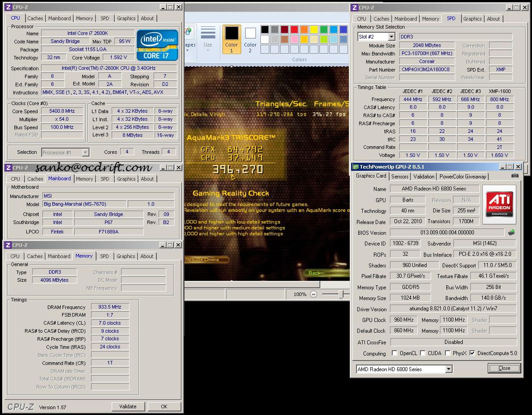The image size is (532, 415).
Task: Click the Release Date value Oct 22, 2010
Action: tap(407, 221)
